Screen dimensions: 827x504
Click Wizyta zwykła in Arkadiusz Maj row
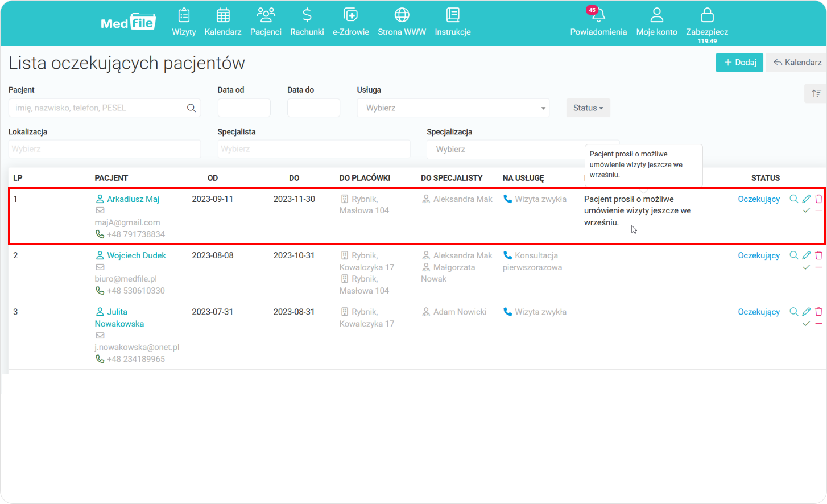540,199
